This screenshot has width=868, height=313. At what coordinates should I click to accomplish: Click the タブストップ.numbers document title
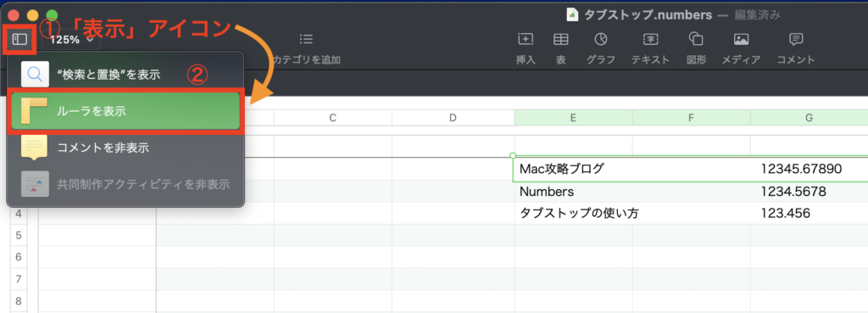(x=648, y=15)
